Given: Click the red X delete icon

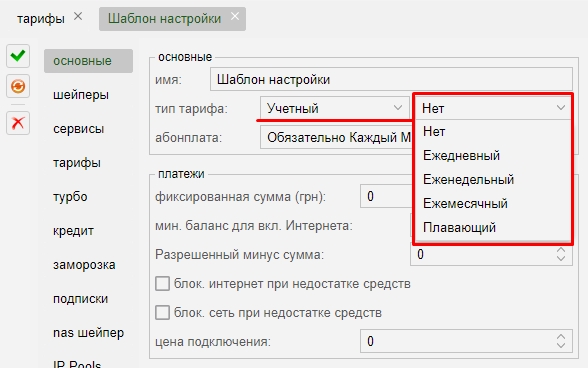Looking at the screenshot, I should [x=18, y=123].
